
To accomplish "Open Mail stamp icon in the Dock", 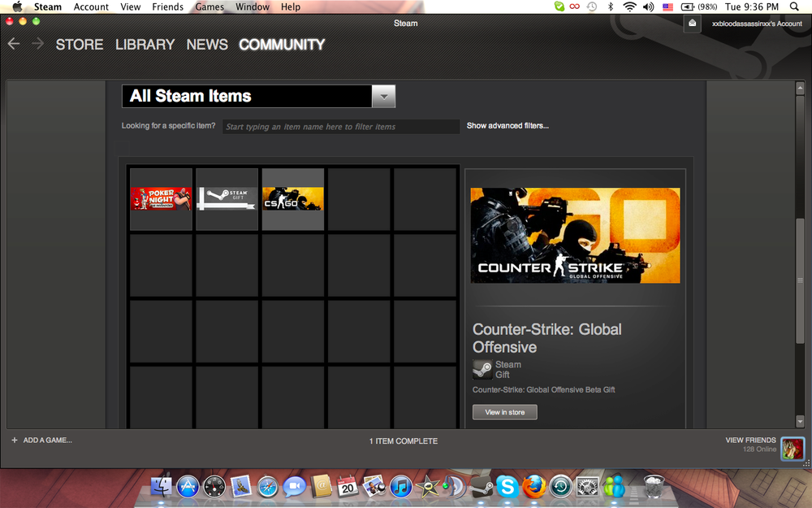I will [x=241, y=486].
